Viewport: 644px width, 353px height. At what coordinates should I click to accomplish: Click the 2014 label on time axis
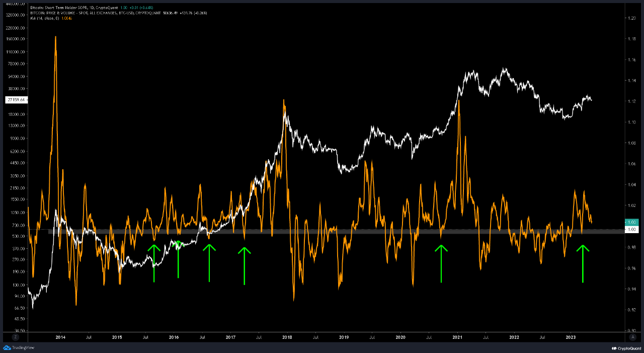coord(60,336)
